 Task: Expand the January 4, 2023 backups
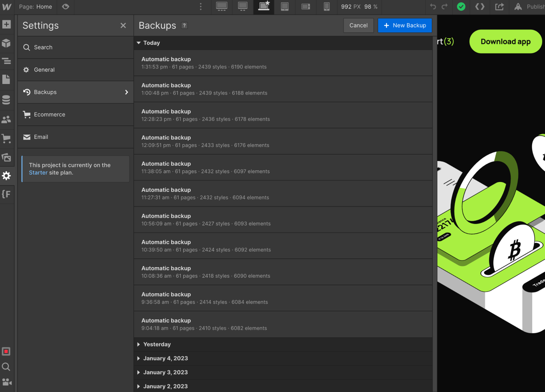(x=165, y=358)
